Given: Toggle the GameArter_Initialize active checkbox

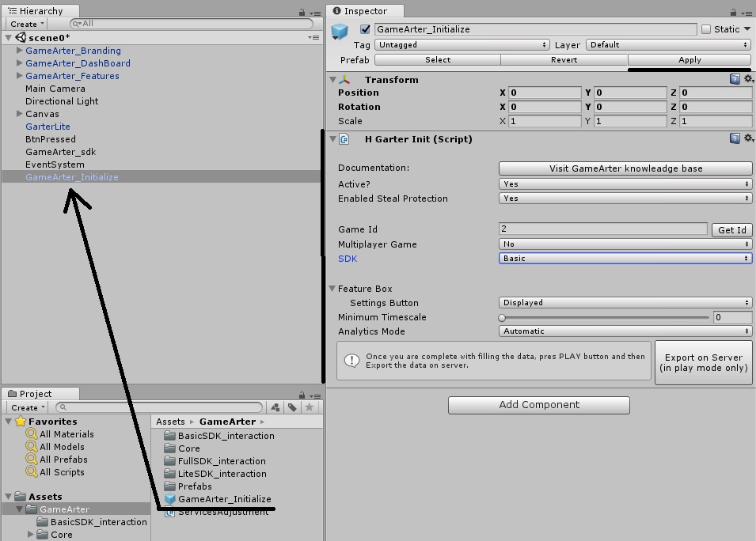Looking at the screenshot, I should pyautogui.click(x=365, y=29).
